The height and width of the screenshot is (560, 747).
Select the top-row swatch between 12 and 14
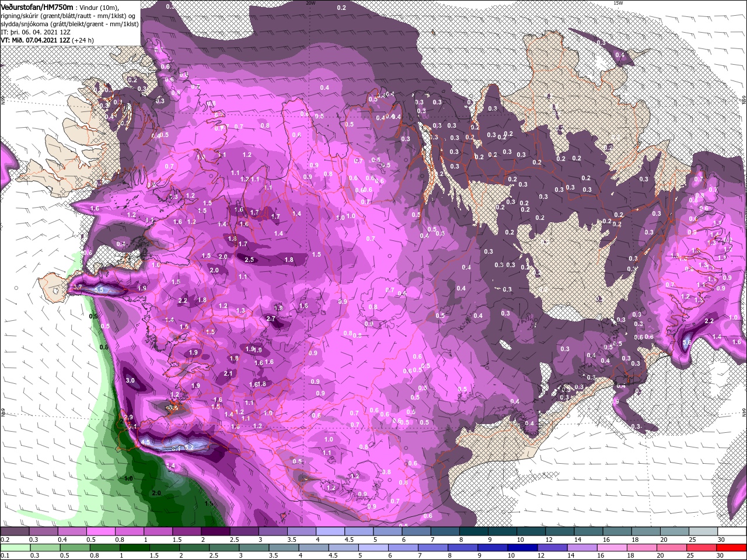pyautogui.click(x=560, y=531)
